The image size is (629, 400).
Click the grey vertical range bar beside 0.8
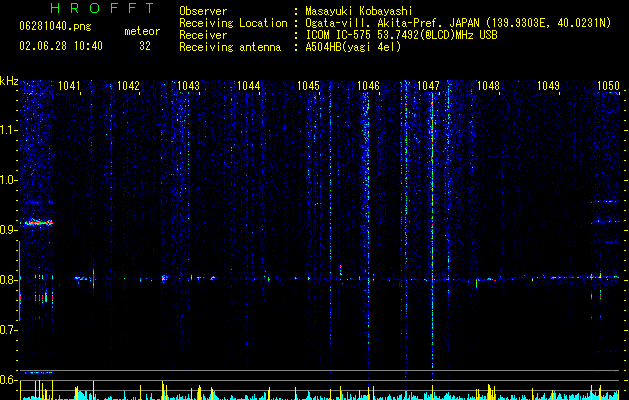pos(20,280)
